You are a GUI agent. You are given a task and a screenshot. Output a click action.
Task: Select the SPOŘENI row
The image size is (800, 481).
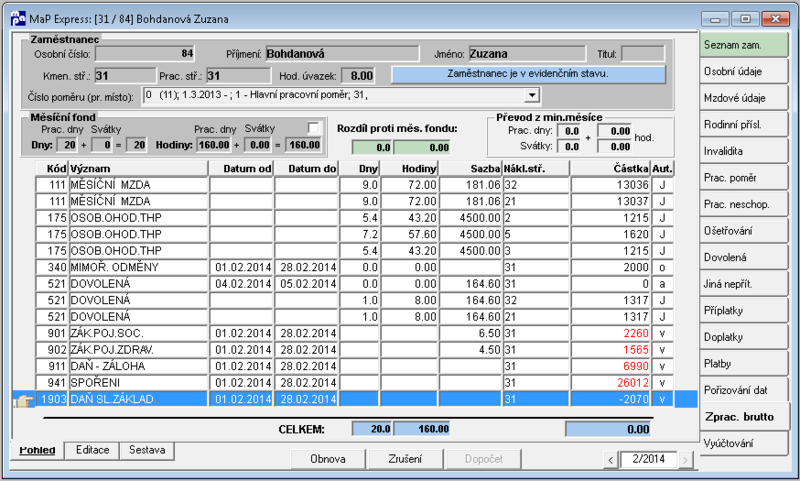pyautogui.click(x=355, y=383)
